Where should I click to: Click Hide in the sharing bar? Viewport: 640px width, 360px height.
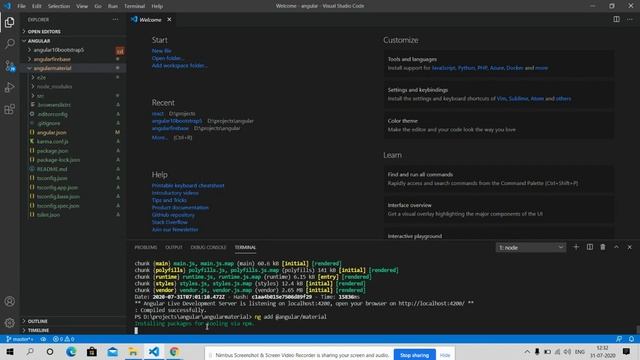pos(445,355)
